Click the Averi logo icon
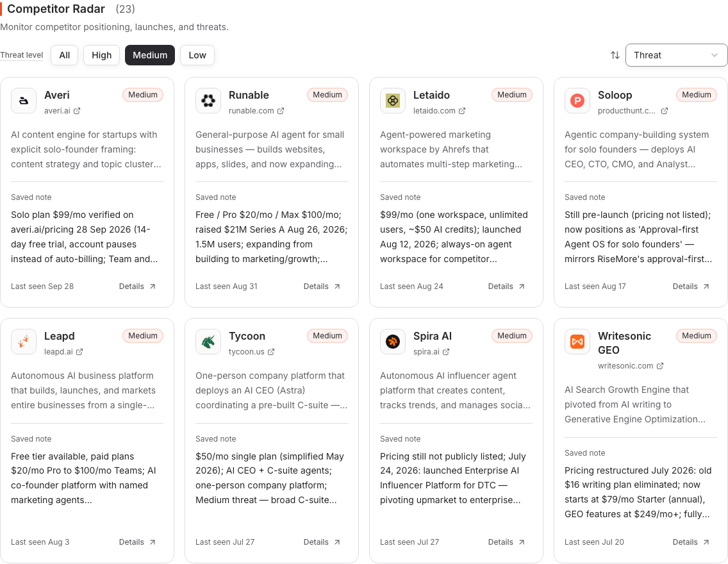The width and height of the screenshot is (728, 564). pos(24,100)
